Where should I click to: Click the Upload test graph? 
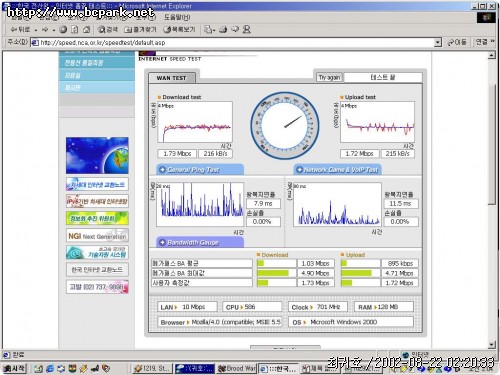(377, 122)
